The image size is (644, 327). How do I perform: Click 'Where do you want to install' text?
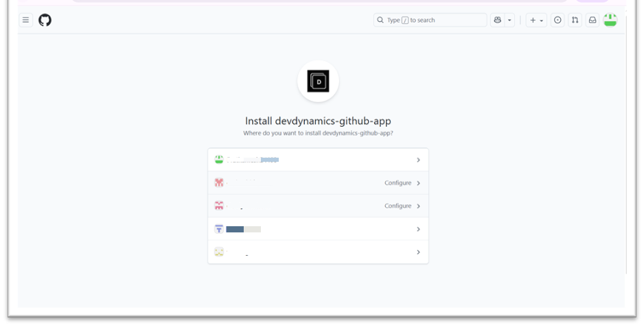pos(318,133)
